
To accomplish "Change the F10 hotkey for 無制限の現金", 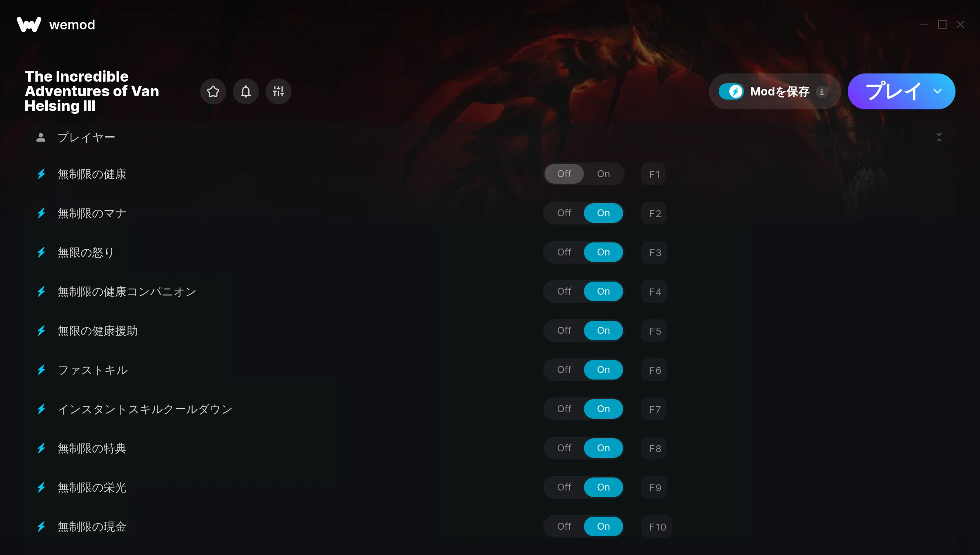I will (657, 527).
